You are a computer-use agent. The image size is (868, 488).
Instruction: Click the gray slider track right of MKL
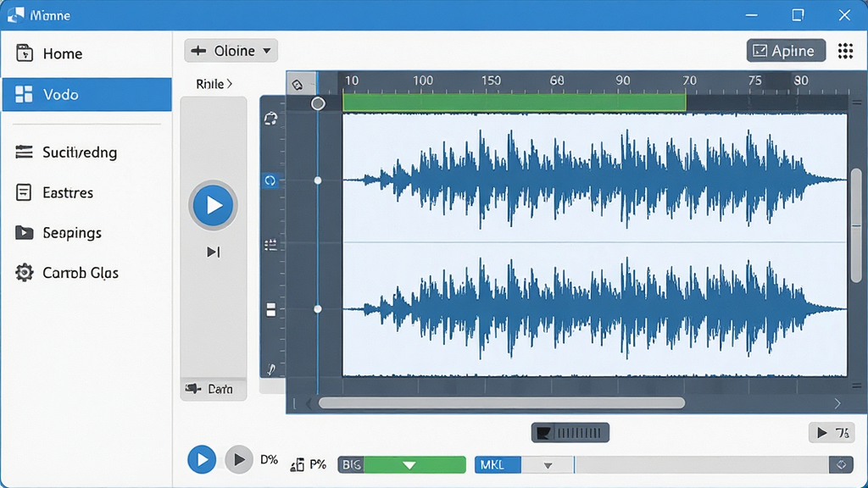tap(701, 465)
